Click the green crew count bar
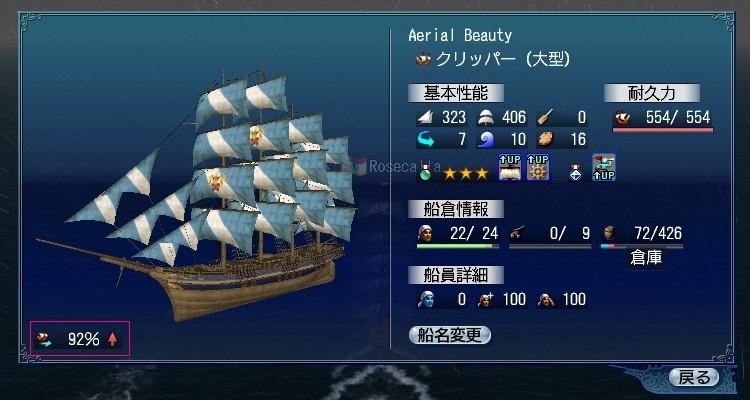This screenshot has width=750, height=400. (x=458, y=246)
